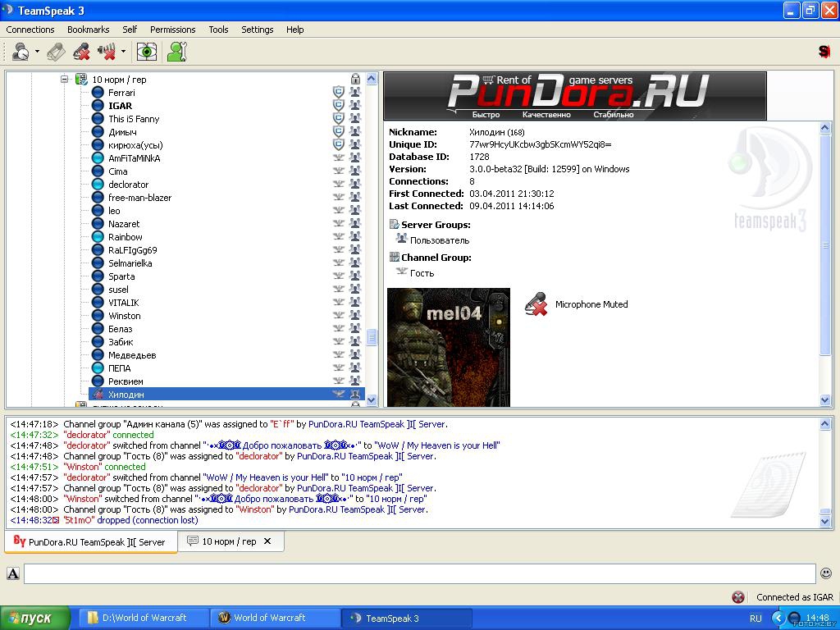Select user VITALIK

point(124,303)
